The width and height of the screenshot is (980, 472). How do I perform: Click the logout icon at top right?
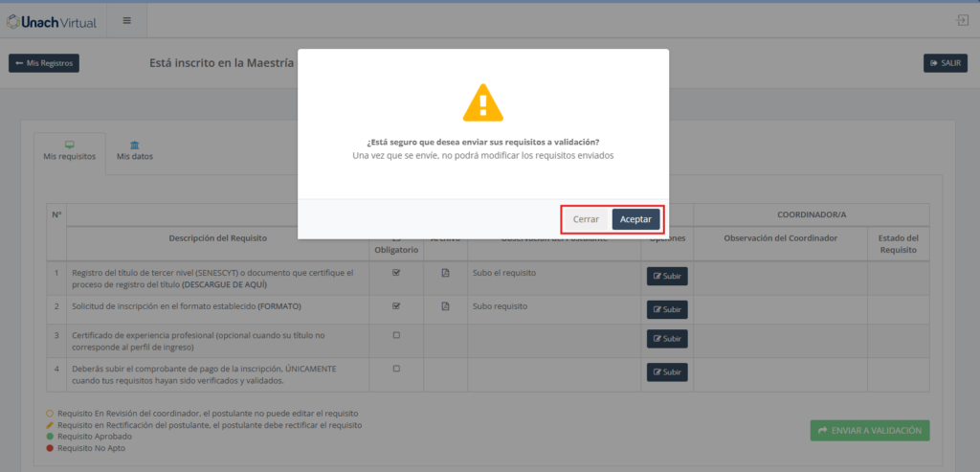(962, 20)
